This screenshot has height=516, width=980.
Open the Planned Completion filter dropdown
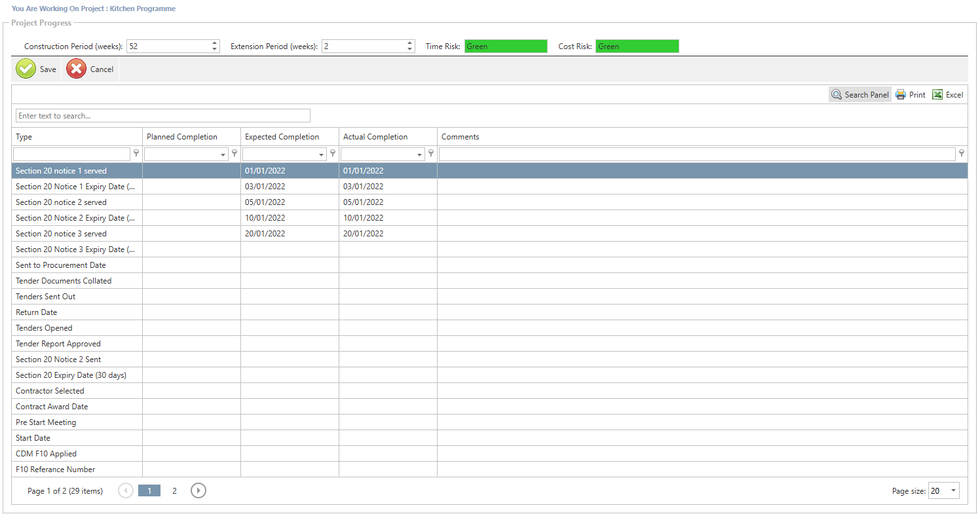pos(223,155)
